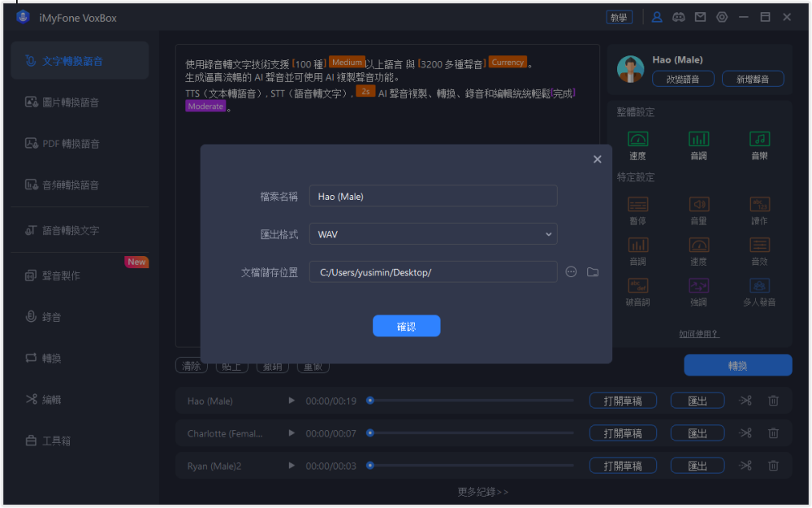Open the 如何使用? link
The height and width of the screenshot is (508, 812).
point(699,334)
